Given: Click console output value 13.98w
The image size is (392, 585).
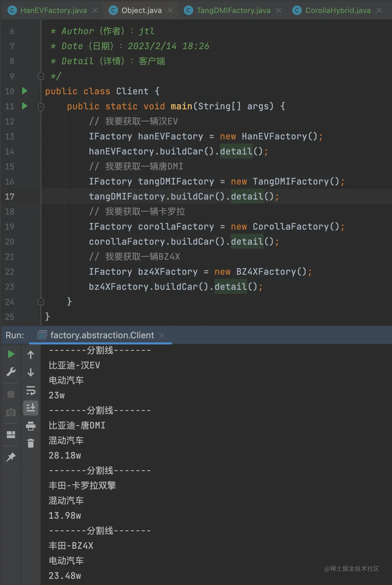Looking at the screenshot, I should pos(65,516).
